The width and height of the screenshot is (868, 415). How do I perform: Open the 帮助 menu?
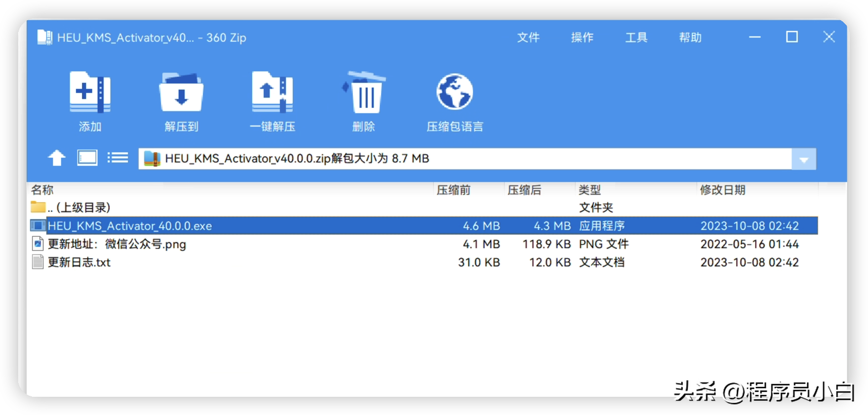click(x=690, y=37)
